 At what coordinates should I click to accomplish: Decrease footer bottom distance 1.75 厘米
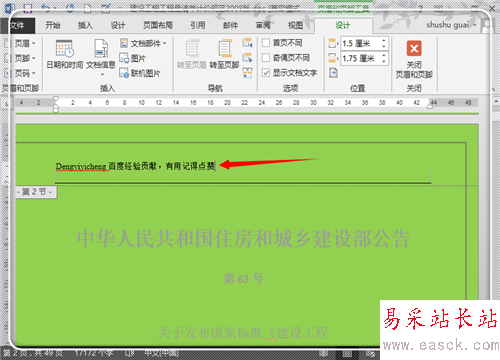pyautogui.click(x=383, y=61)
